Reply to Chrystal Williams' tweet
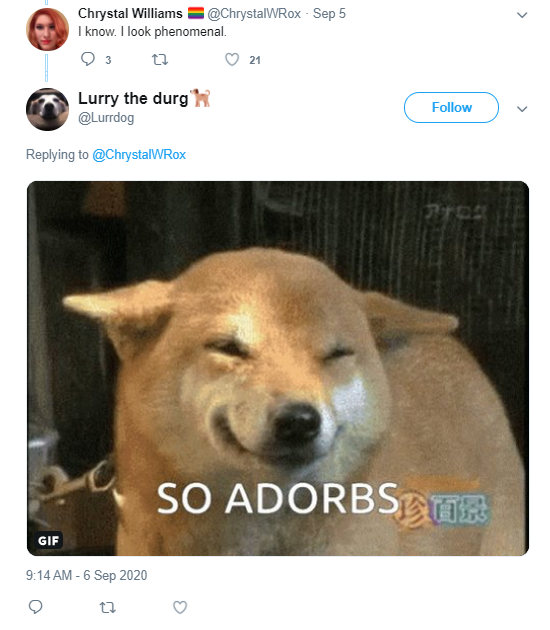The image size is (550, 630). (88, 59)
